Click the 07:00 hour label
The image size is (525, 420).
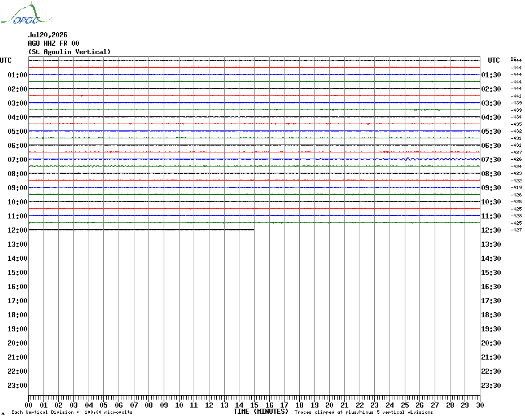click(x=17, y=160)
